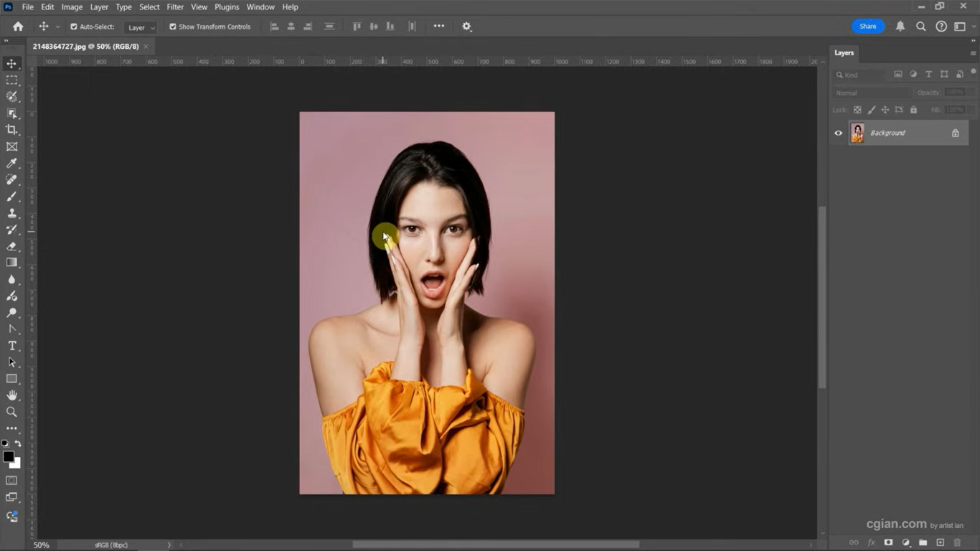Open the layer blend mode dropdown

872,93
